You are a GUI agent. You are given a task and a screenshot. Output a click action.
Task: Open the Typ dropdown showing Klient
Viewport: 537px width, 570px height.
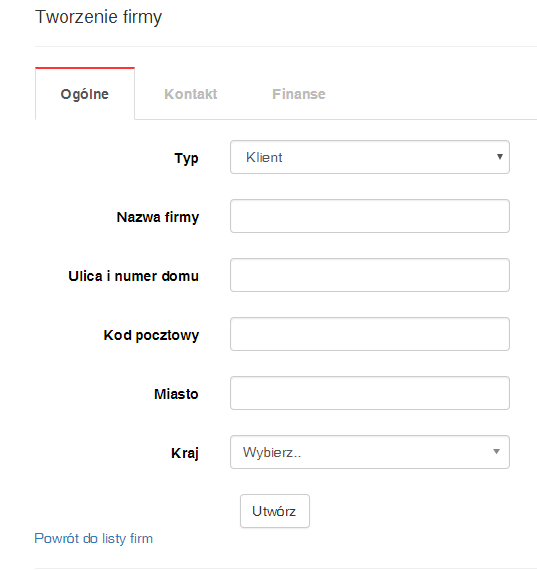pyautogui.click(x=370, y=157)
